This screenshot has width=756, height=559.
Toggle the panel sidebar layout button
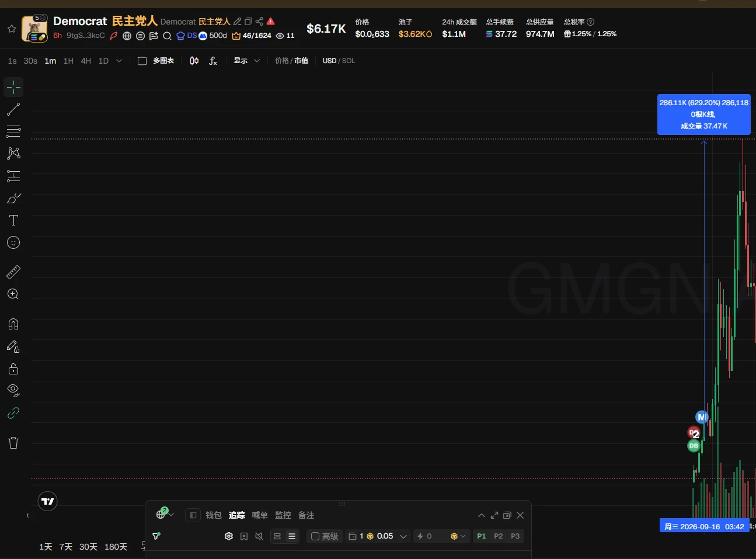click(193, 515)
